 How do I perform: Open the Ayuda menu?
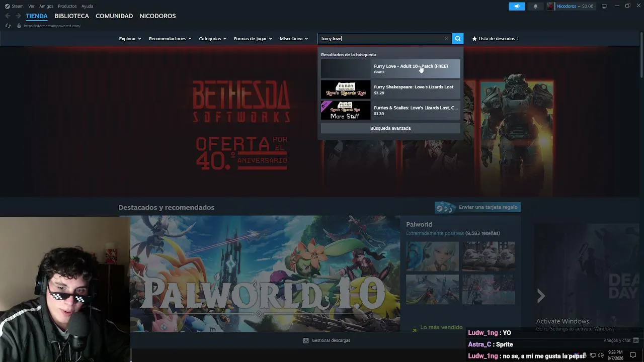[87, 7]
